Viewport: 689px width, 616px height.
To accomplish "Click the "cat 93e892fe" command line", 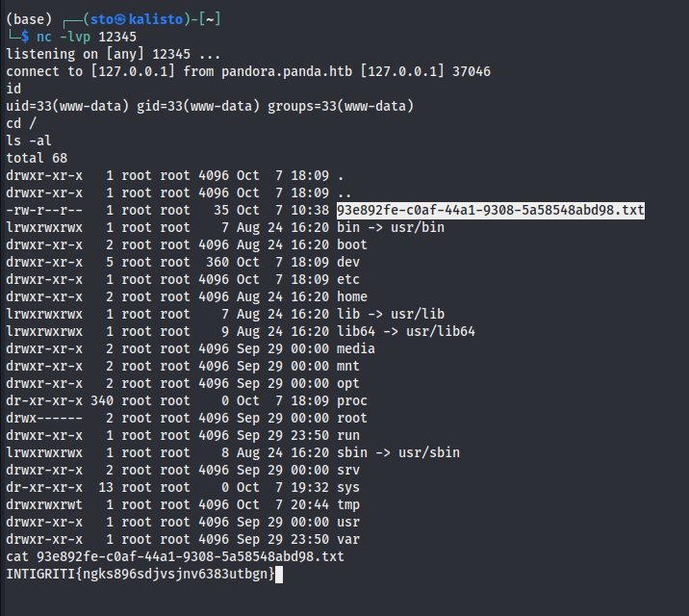I will click(x=175, y=556).
